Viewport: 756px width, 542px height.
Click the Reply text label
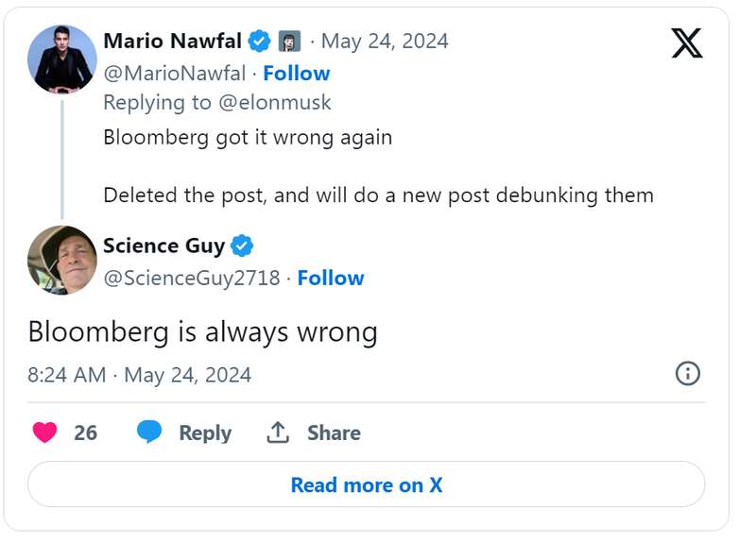pyautogui.click(x=205, y=432)
